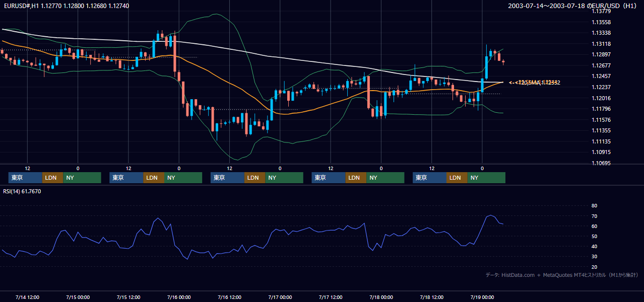Click RSI scale level 80
Image resolution: width=644 pixels, height=302 pixels.
coord(594,206)
